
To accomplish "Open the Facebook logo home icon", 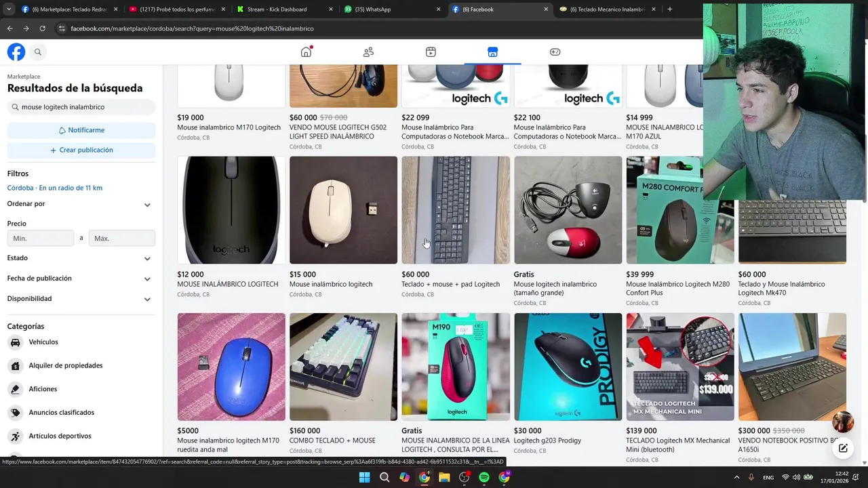I will pyautogui.click(x=16, y=52).
